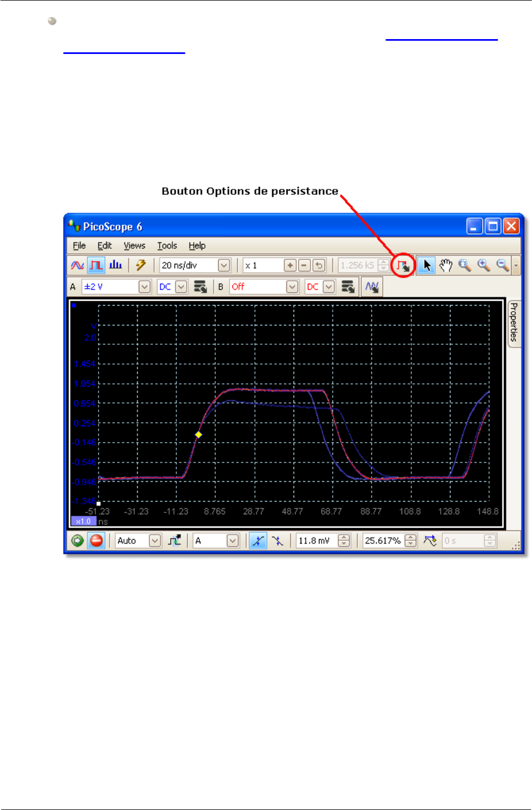Open advanced trigger settings icon
Screen dimensions: 532x810
pos(175,541)
